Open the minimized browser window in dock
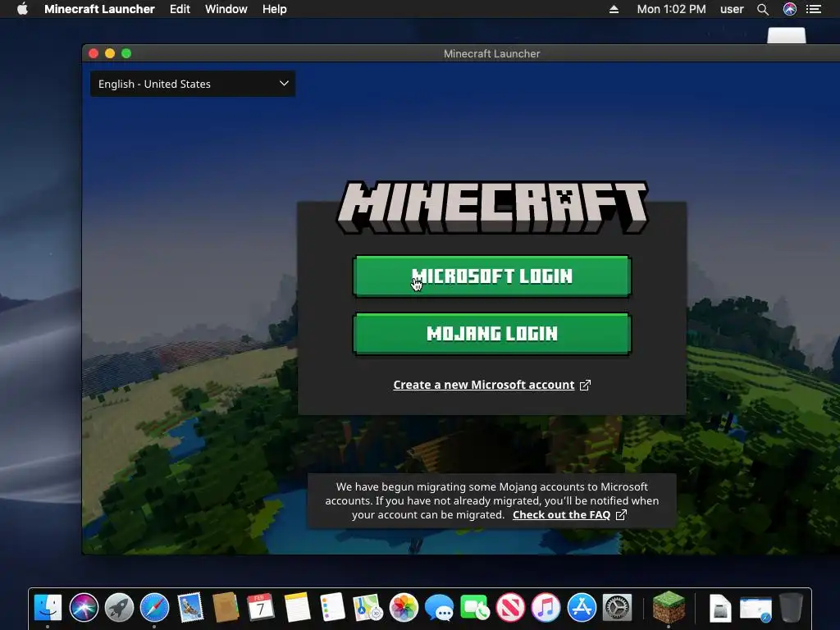Viewport: 840px width, 630px height. click(756, 609)
